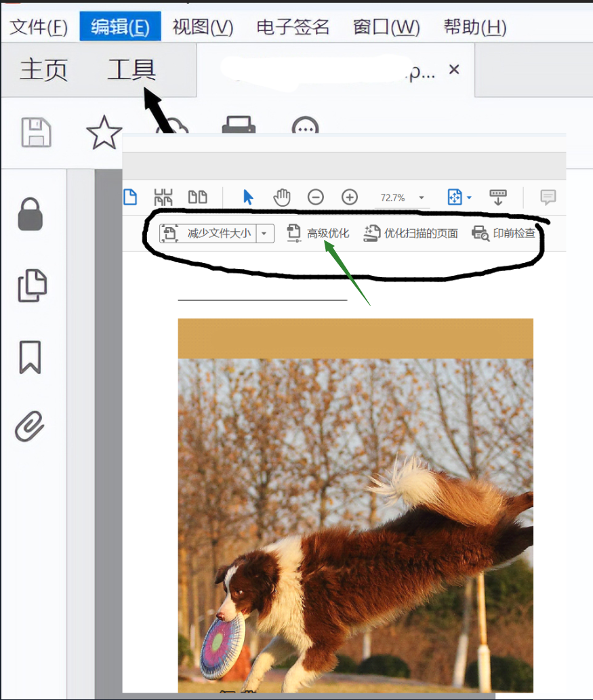Click the two-page view icon
Viewport: 593px width, 700px height.
click(x=197, y=197)
